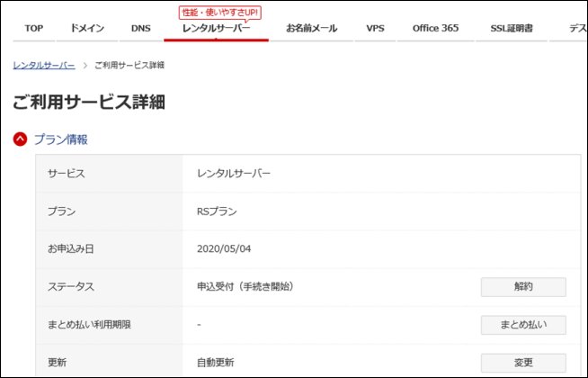Click the まとめ払い button

click(x=523, y=325)
